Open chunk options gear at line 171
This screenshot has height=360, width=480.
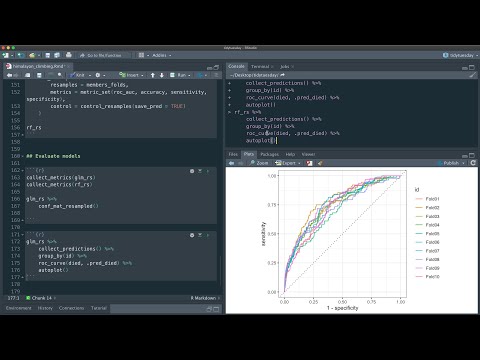click(192, 235)
